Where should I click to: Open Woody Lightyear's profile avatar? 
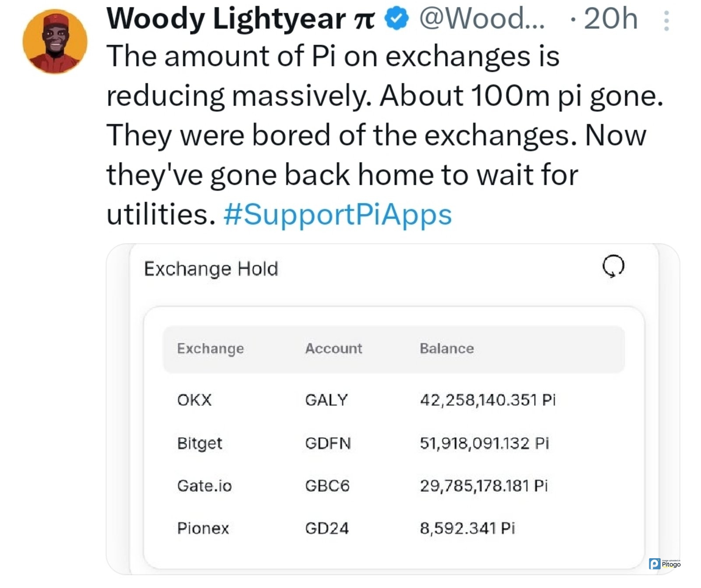coord(55,41)
